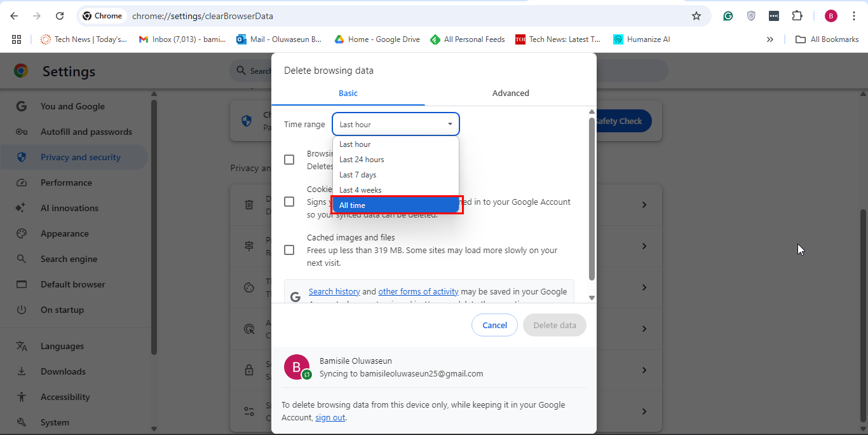Click the bookmark star icon in address bar

coord(696,16)
